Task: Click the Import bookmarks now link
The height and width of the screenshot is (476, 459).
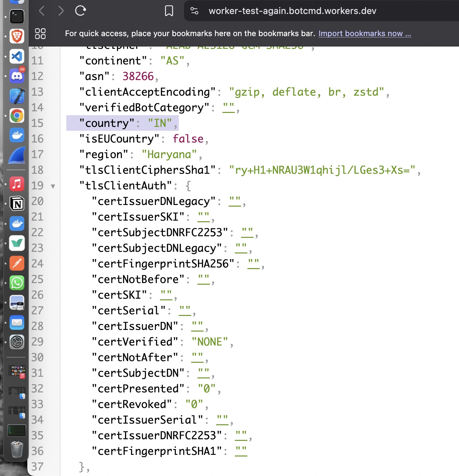Action: (x=365, y=34)
